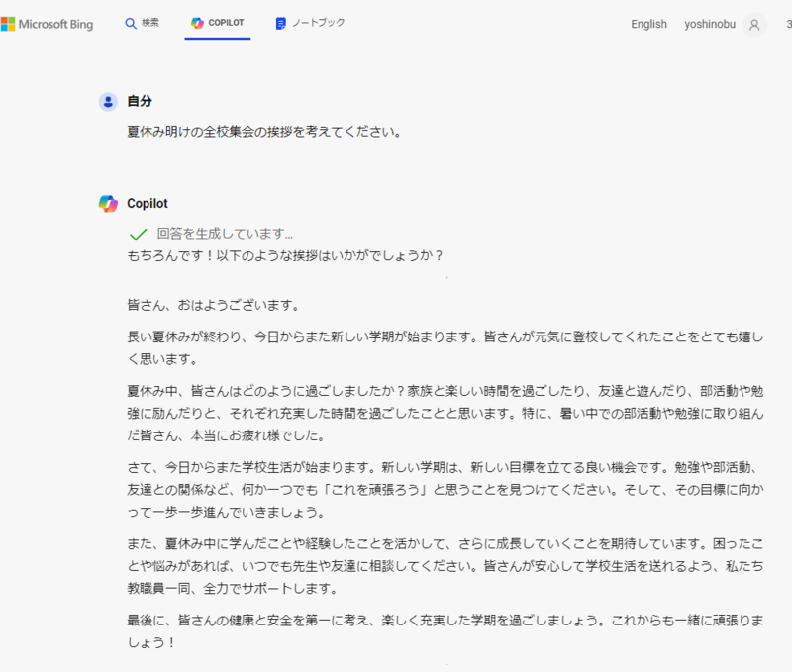This screenshot has height=672, width=792.
Task: Click the Copilot logo beside the response
Action: pyautogui.click(x=108, y=204)
